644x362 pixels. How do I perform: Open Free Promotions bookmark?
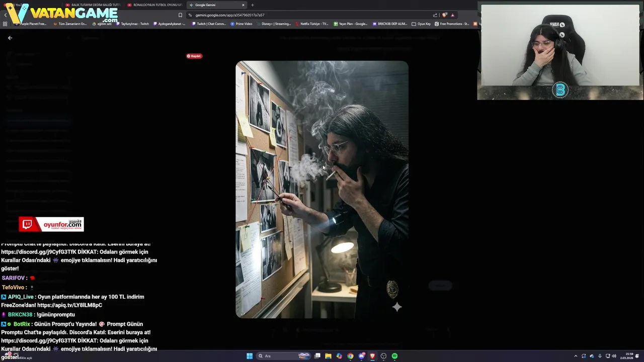(452, 24)
